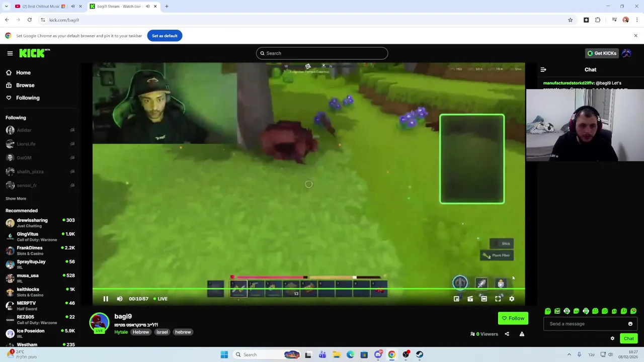Open keithlocks recommended channel
Viewport: 644px width, 362px height.
click(x=40, y=292)
